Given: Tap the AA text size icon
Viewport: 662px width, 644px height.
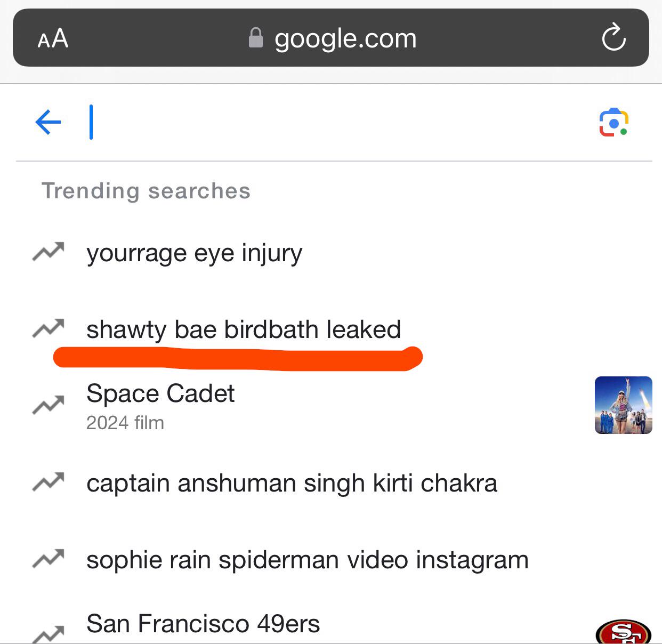Looking at the screenshot, I should click(53, 38).
